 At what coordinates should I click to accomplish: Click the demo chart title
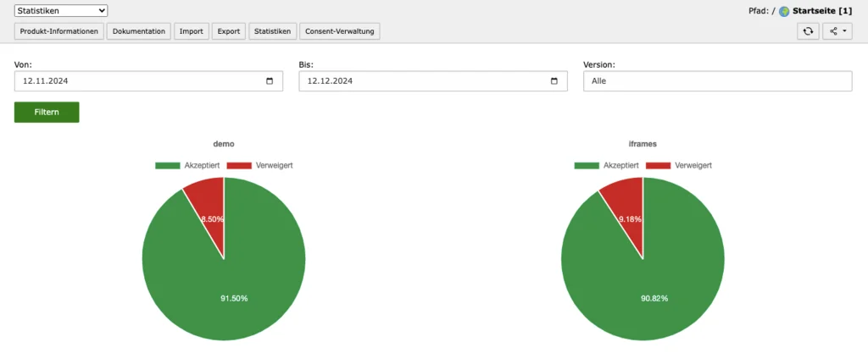coord(224,144)
